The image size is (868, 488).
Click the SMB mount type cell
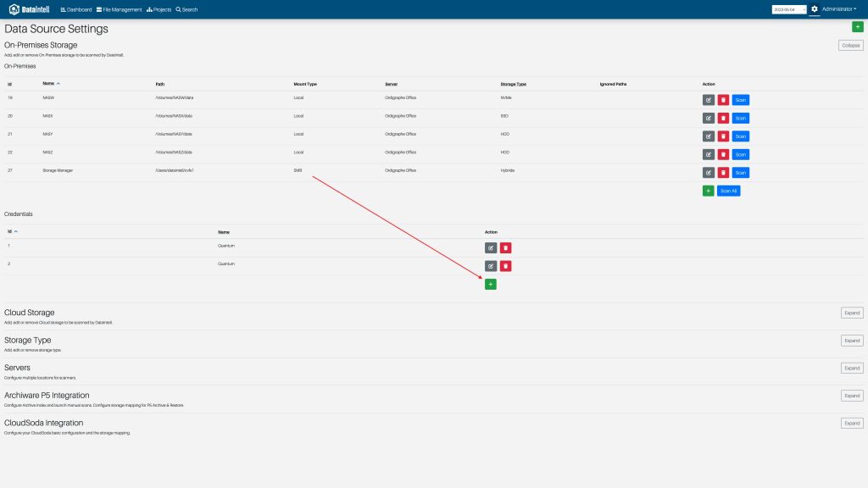tap(298, 170)
